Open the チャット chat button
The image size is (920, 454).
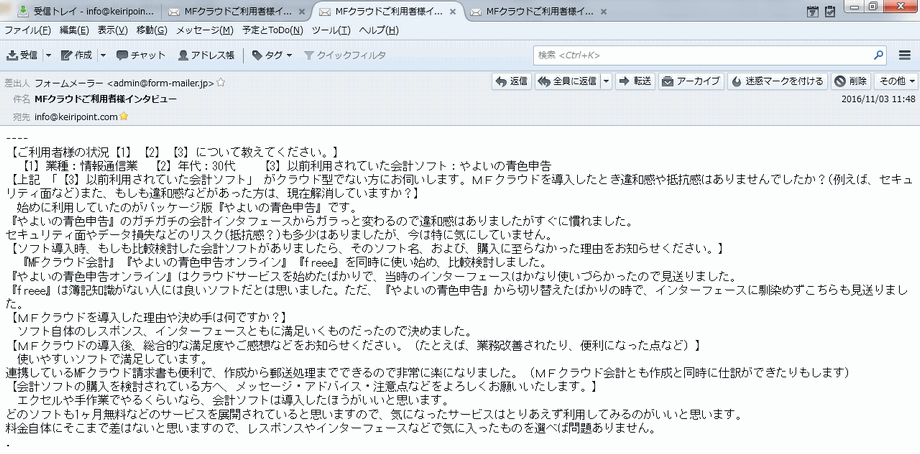141,55
